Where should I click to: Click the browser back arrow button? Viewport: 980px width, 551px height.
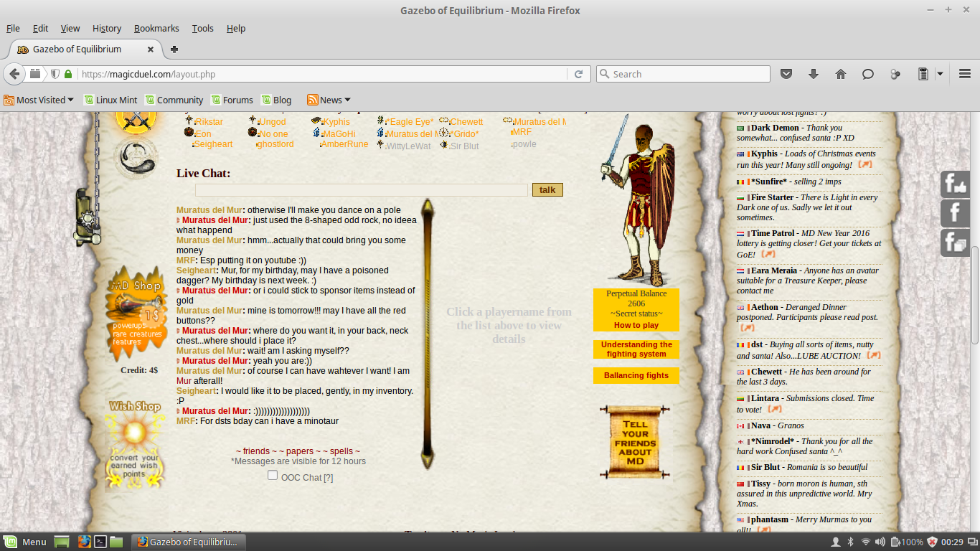[14, 74]
